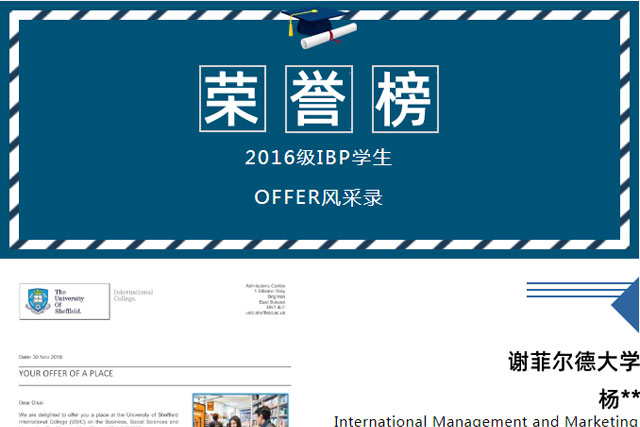Click the graduation cap and diploma icon
Image resolution: width=640 pixels, height=427 pixels.
point(320,28)
